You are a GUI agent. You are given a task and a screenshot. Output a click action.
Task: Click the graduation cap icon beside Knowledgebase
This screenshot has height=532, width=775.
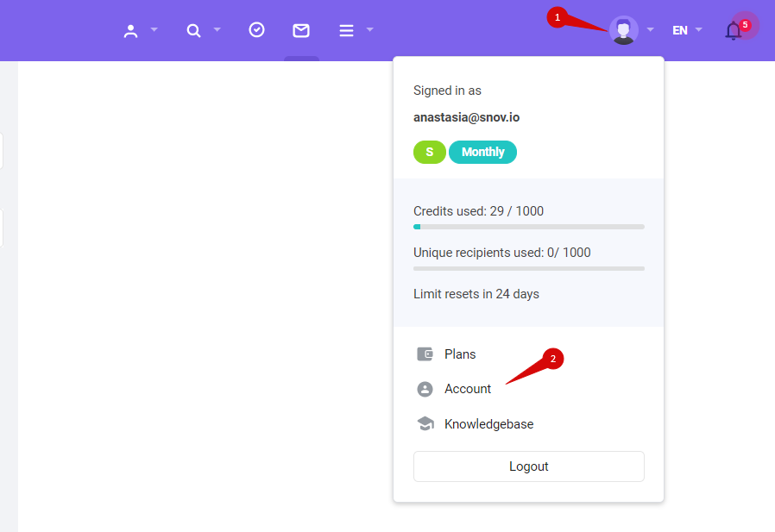(425, 424)
